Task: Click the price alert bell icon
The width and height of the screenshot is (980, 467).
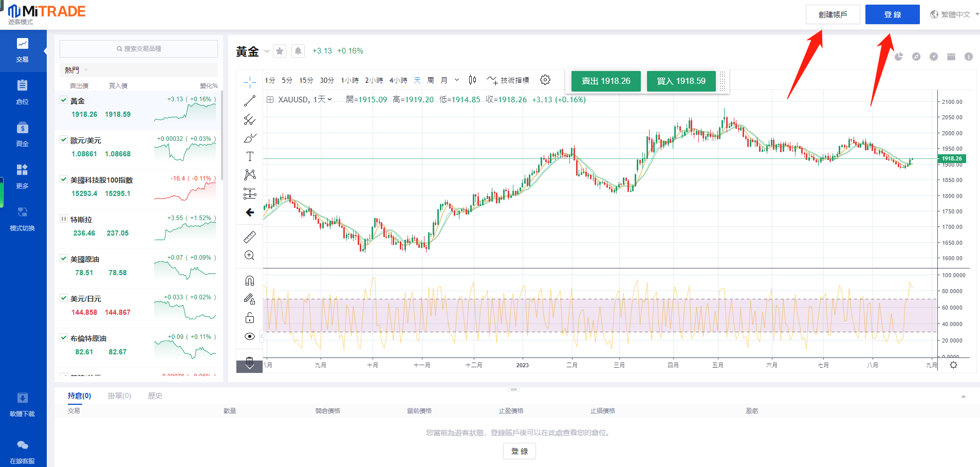Action: click(x=298, y=51)
